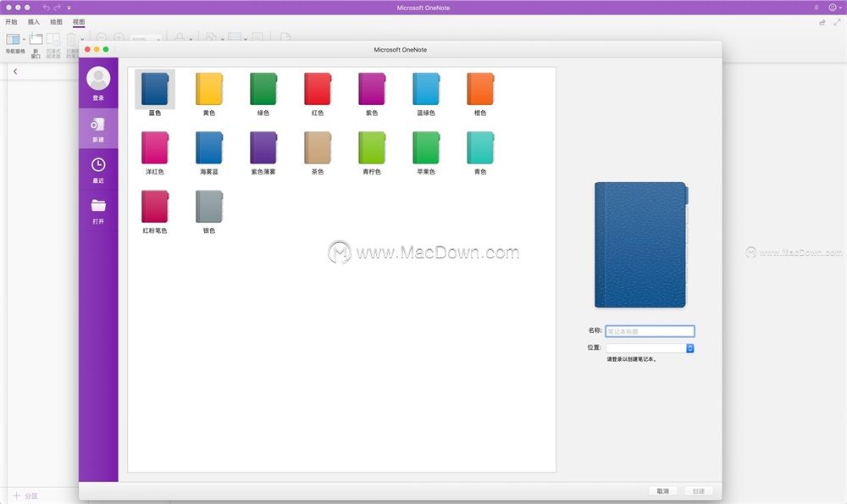
Task: Expand the 导航窗格 dropdown arrow
Action: coord(24,40)
